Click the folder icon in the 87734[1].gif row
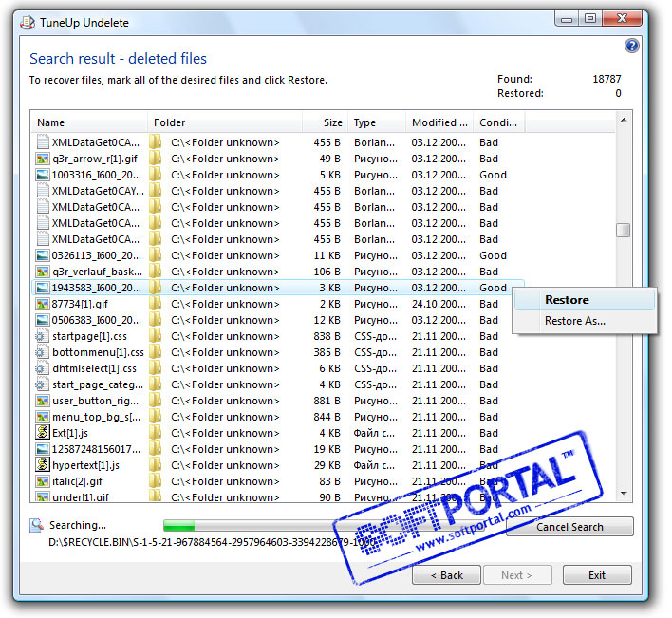672x618 pixels. (x=155, y=304)
